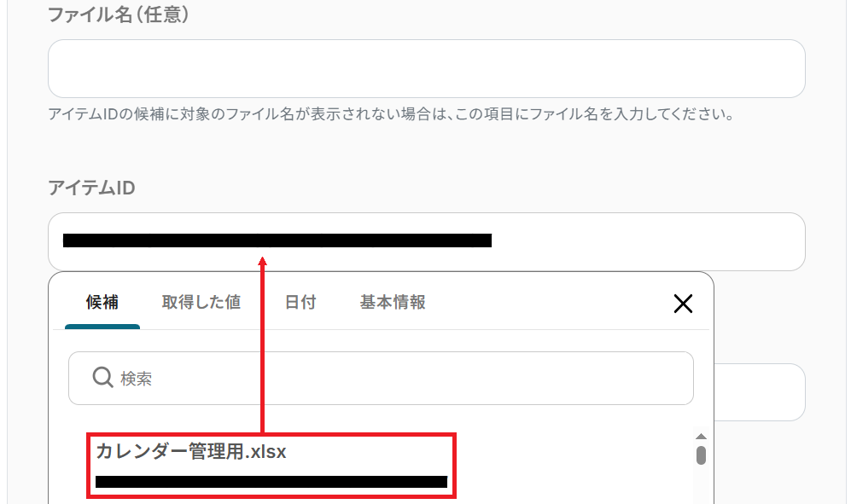Click the magnifier search icon
The height and width of the screenshot is (504, 851).
point(102,377)
